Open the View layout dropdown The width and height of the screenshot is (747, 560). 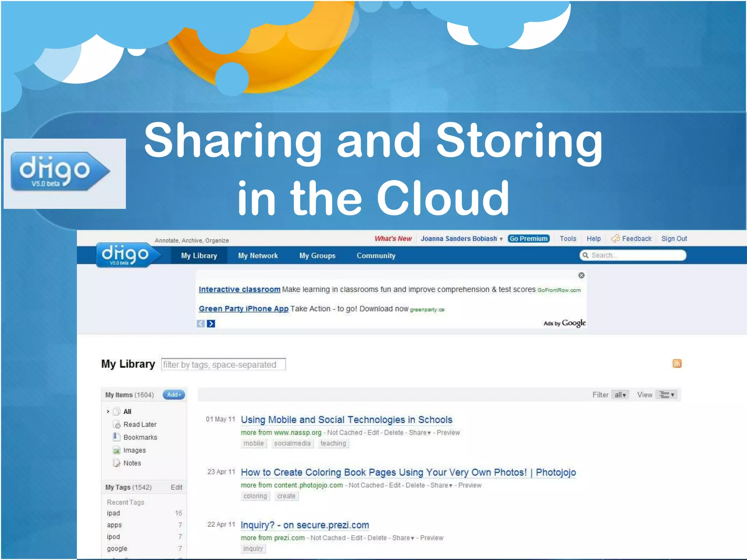click(667, 394)
